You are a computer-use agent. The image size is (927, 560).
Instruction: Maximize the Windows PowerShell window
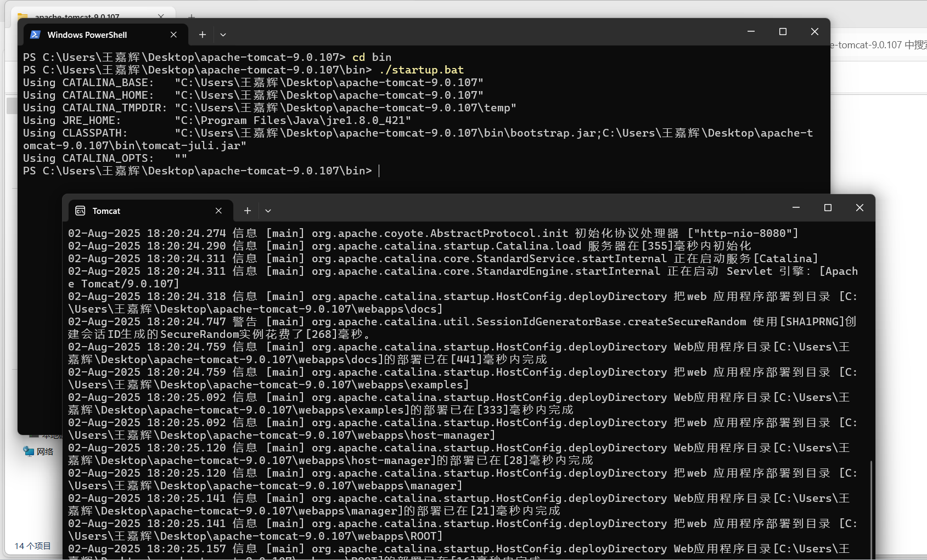click(x=783, y=32)
